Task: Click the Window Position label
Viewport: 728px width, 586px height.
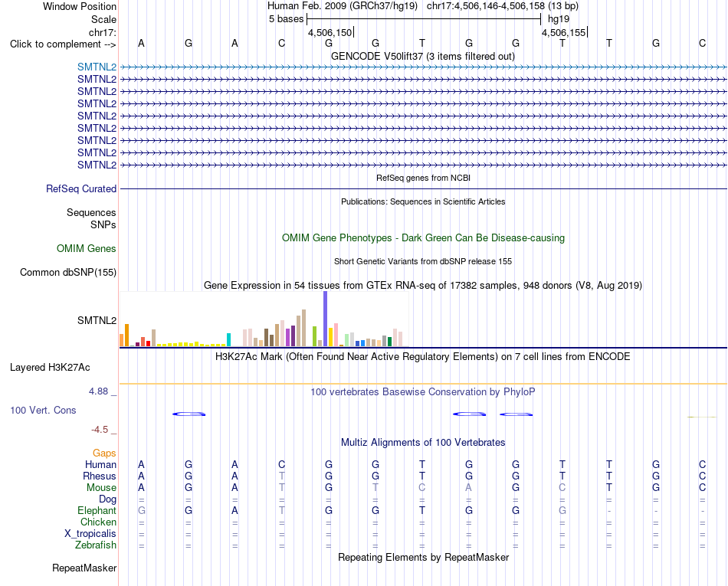Action: pos(80,6)
